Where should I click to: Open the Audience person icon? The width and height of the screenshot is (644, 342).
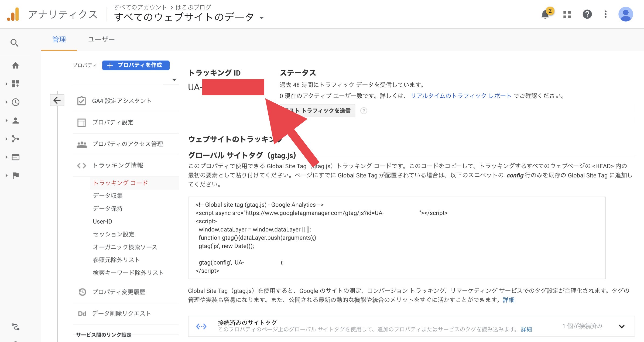click(x=16, y=121)
